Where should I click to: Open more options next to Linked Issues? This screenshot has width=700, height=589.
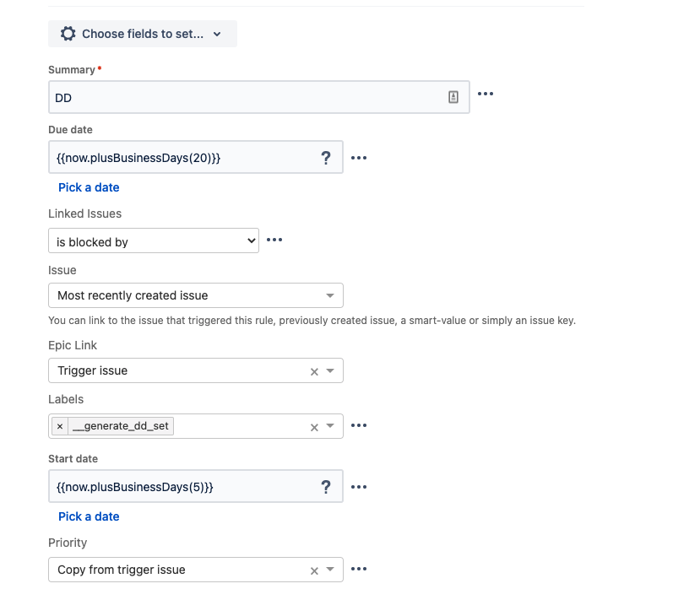tap(274, 240)
